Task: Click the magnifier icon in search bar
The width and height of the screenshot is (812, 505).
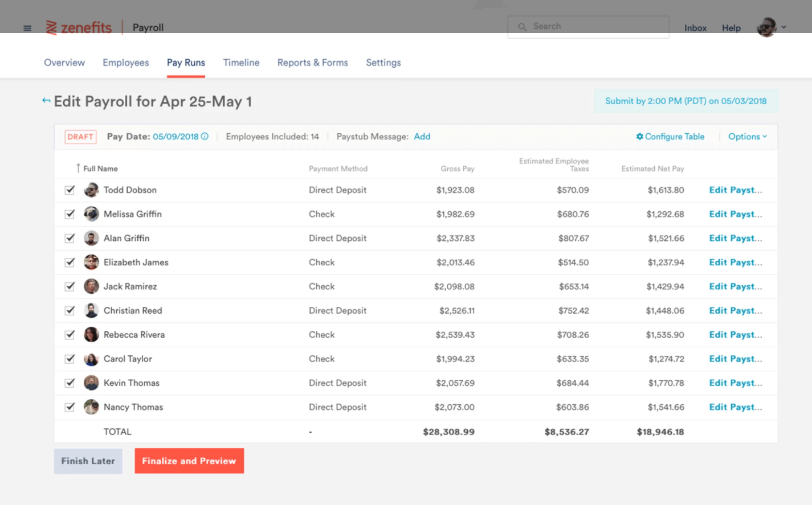Action: 522,27
